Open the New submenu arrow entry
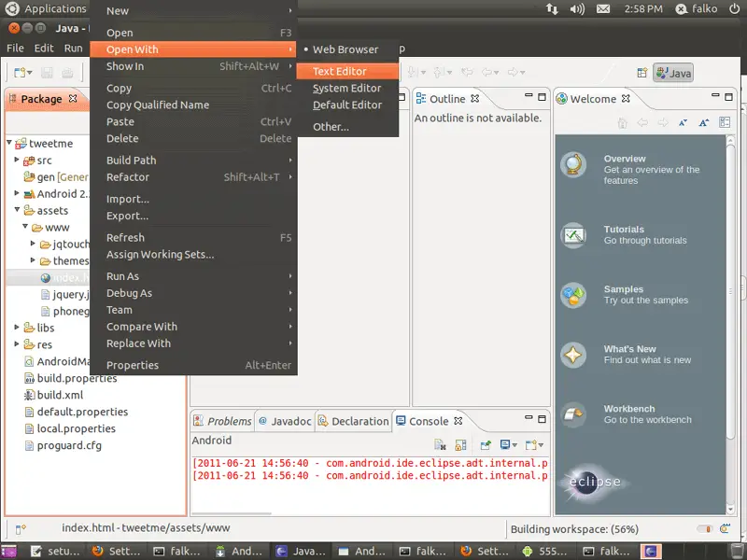Screen dimensions: 747x560 pyautogui.click(x=193, y=11)
